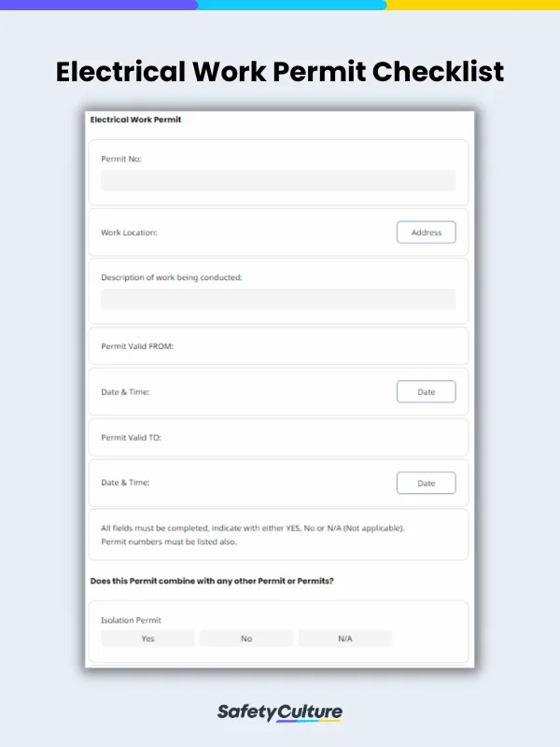Open the Address picker for Work Location
This screenshot has height=747, width=560.
pos(426,232)
